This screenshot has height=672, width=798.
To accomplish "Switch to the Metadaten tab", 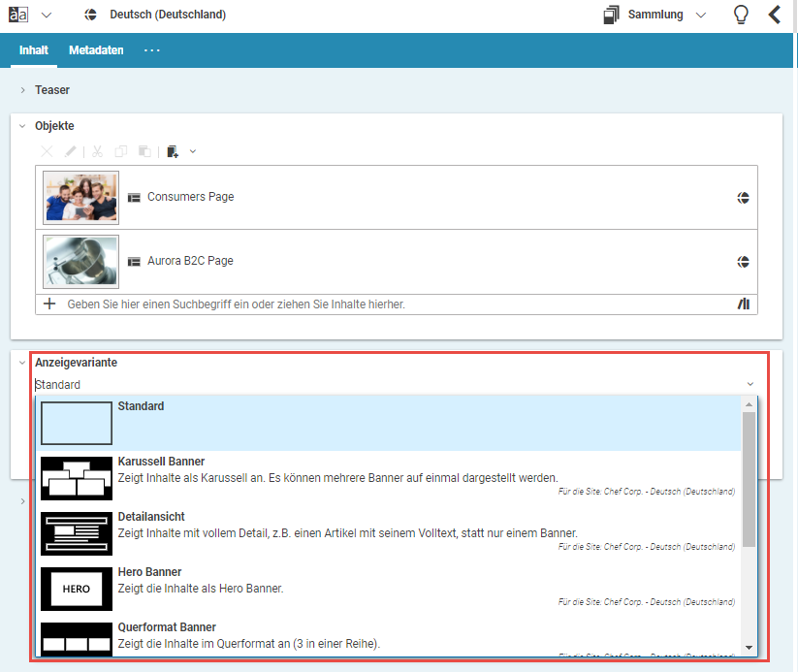I will [x=96, y=50].
